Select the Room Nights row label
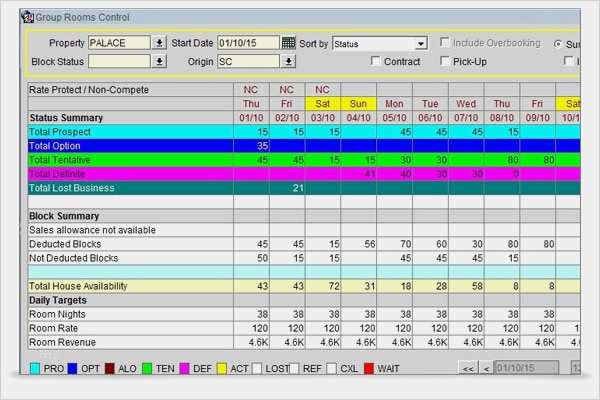 [x=57, y=314]
